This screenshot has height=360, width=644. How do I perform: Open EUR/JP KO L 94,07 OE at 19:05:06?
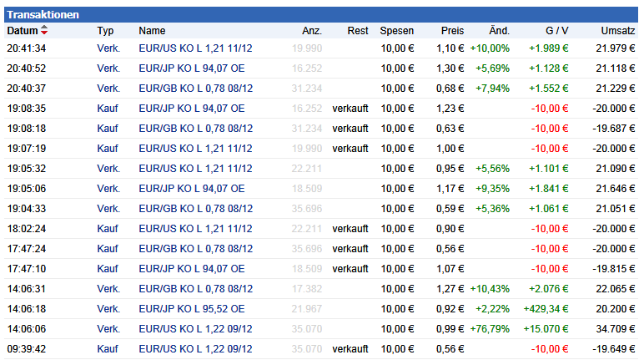click(x=192, y=189)
